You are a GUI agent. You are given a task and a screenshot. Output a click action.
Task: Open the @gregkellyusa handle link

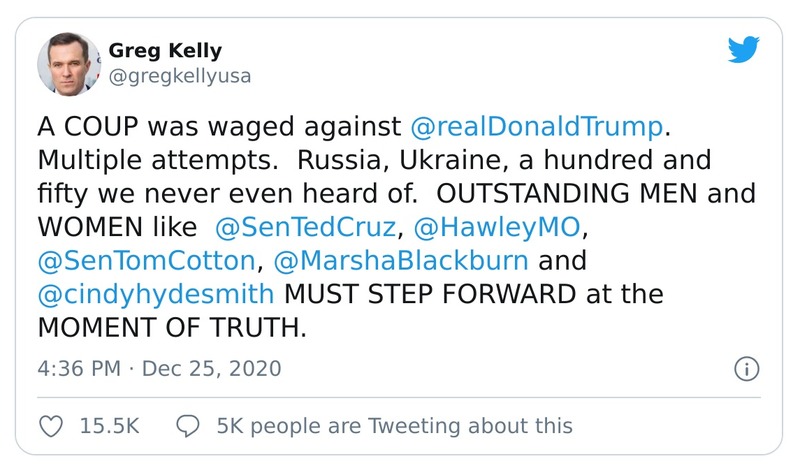[x=177, y=75]
